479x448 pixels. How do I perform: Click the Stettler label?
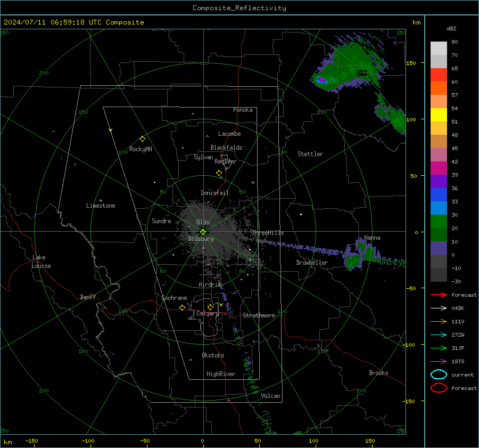(x=310, y=154)
